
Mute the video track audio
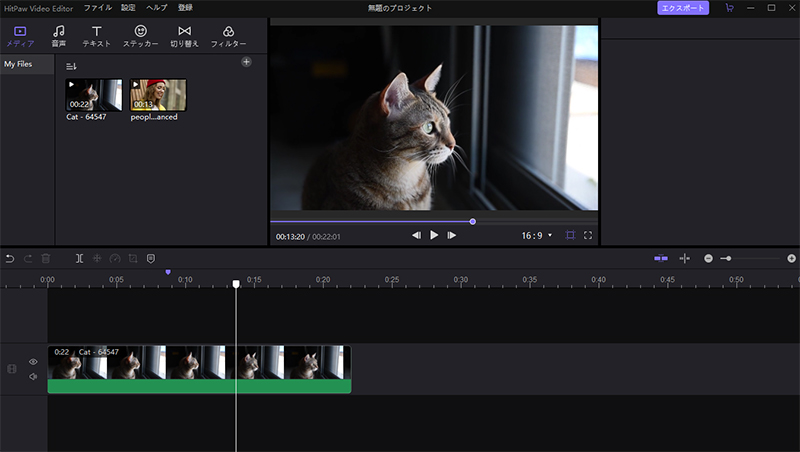33,377
